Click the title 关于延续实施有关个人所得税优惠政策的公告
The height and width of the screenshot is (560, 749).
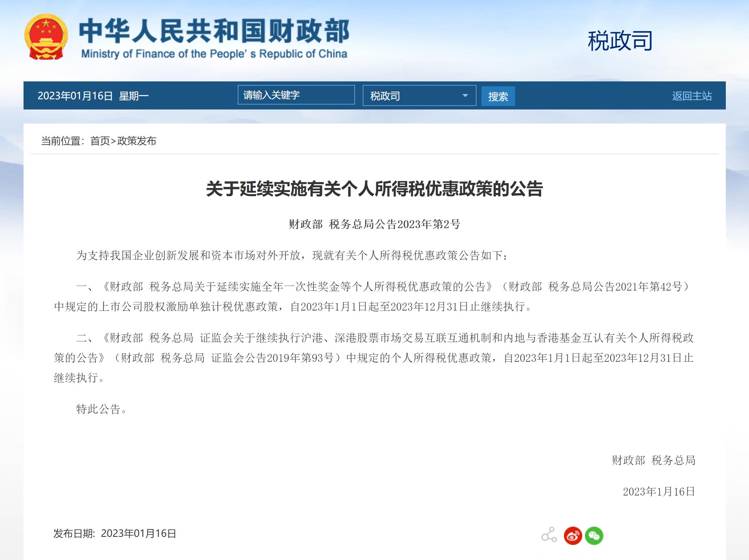pos(374,189)
